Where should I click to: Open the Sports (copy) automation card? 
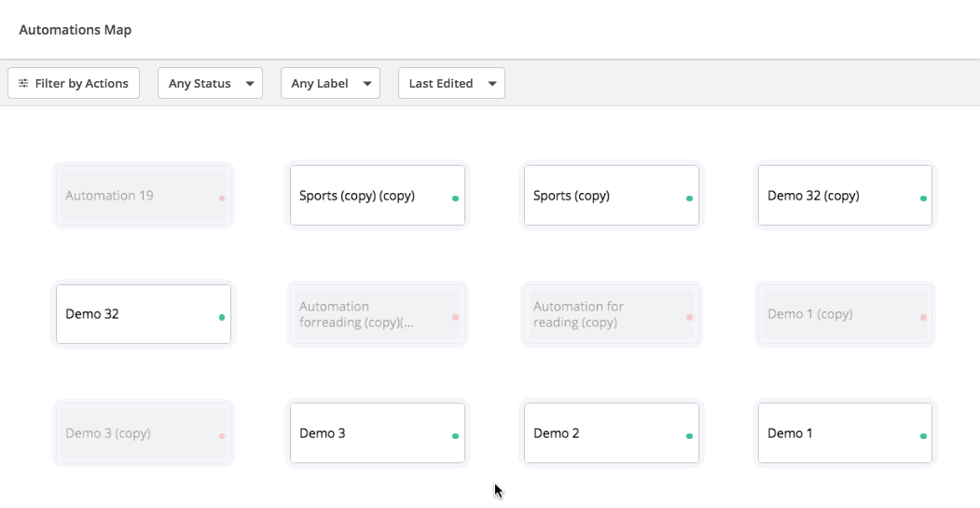pos(612,195)
